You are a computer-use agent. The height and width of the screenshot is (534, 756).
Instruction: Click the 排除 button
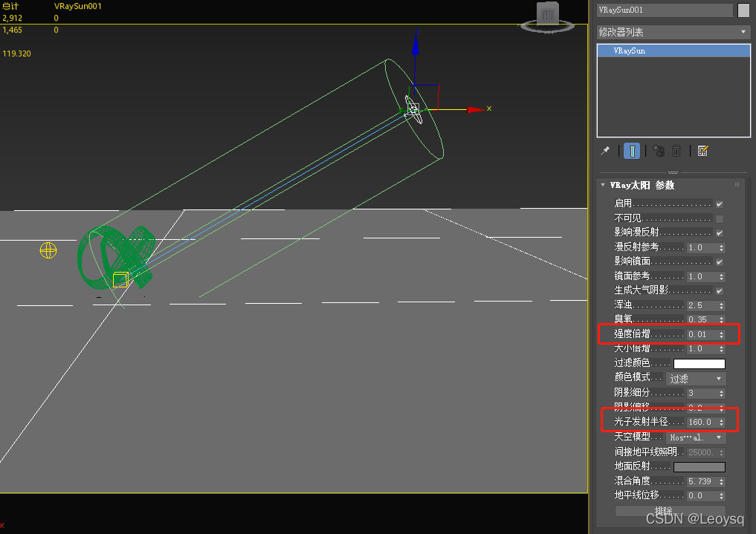(671, 511)
